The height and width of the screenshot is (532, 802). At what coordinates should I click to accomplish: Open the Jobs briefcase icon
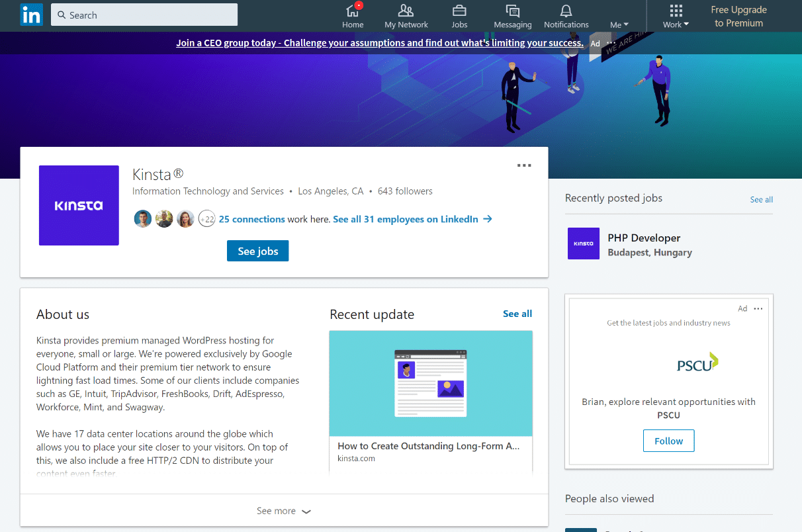(x=459, y=11)
